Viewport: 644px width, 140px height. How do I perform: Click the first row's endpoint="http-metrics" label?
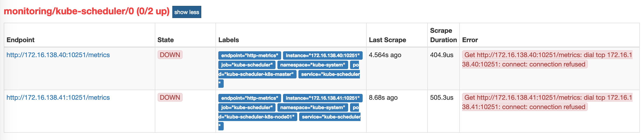pos(250,55)
